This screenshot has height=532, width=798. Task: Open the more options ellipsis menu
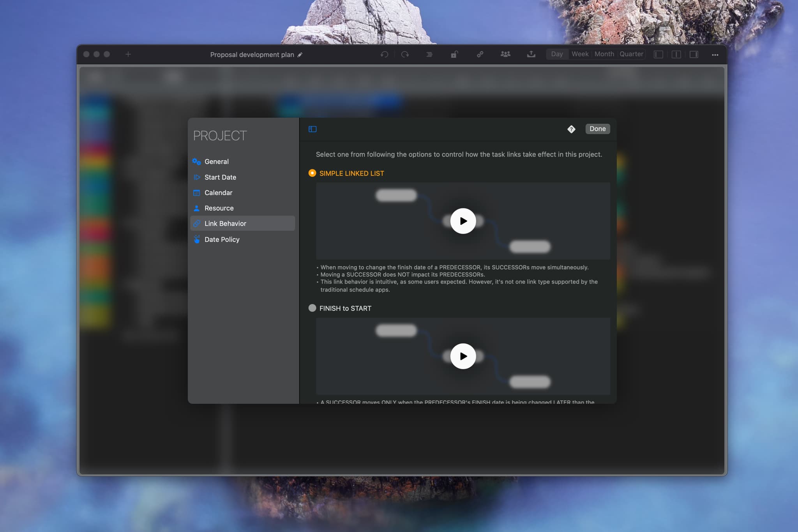(x=715, y=55)
